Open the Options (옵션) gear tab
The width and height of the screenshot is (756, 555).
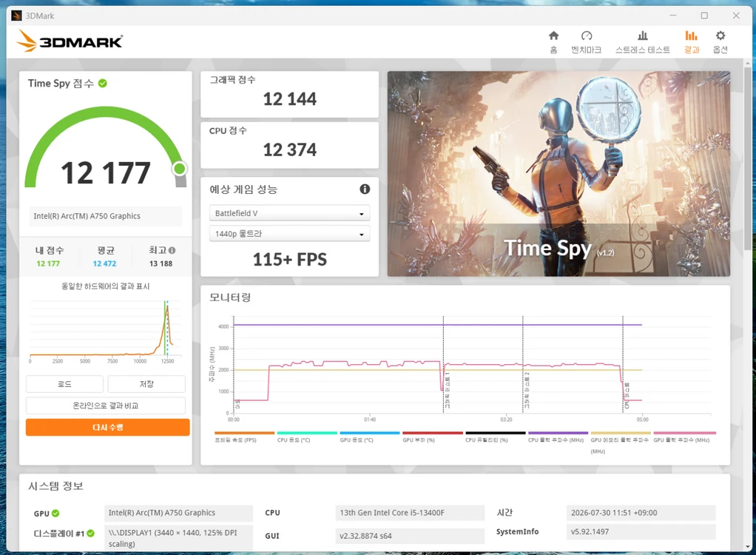click(x=720, y=42)
